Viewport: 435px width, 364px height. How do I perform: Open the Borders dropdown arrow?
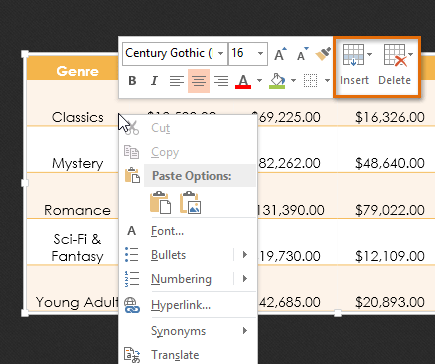pos(327,81)
